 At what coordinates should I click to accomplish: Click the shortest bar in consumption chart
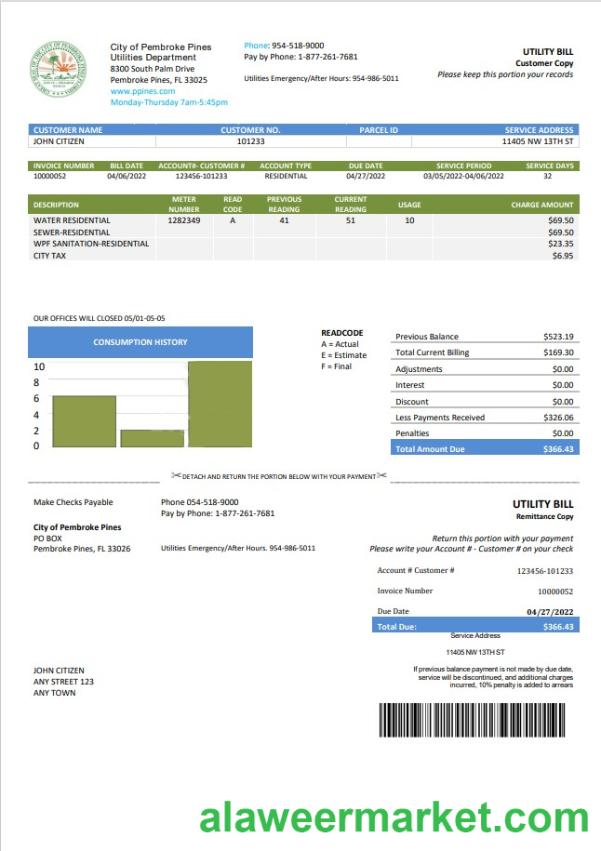pos(152,438)
